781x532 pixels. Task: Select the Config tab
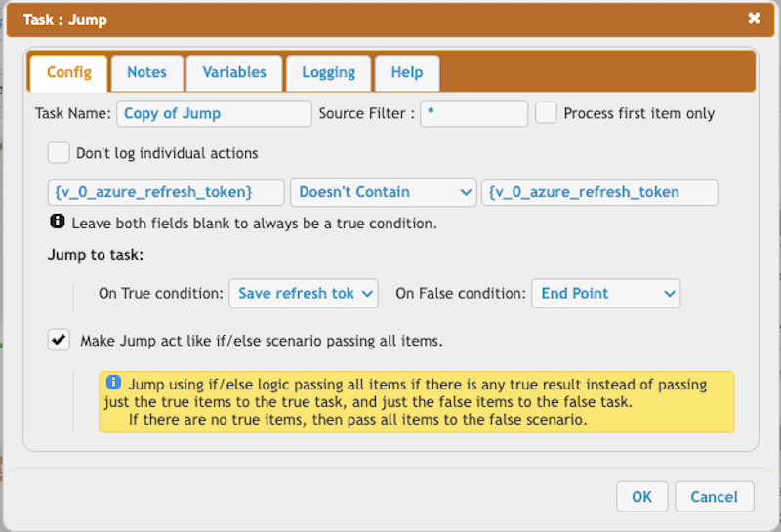[68, 73]
